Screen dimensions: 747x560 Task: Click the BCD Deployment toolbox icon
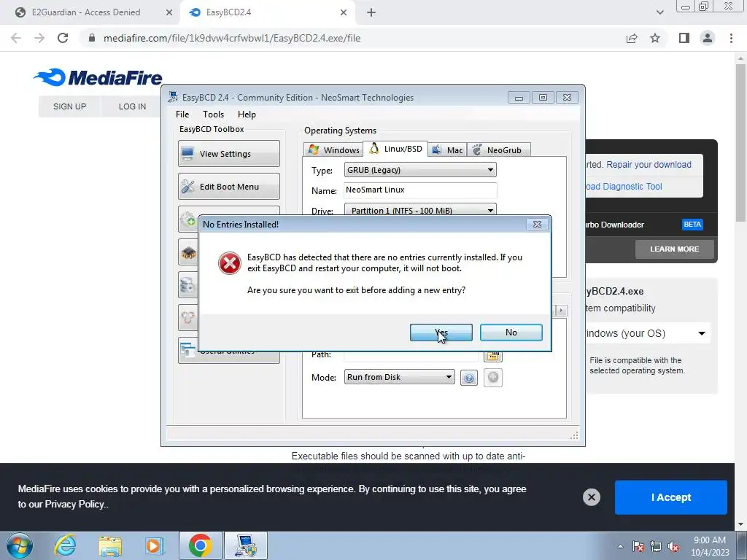187,318
